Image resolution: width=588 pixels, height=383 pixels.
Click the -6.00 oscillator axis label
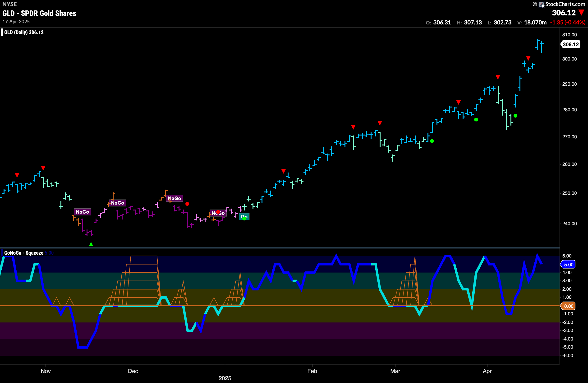click(x=568, y=355)
